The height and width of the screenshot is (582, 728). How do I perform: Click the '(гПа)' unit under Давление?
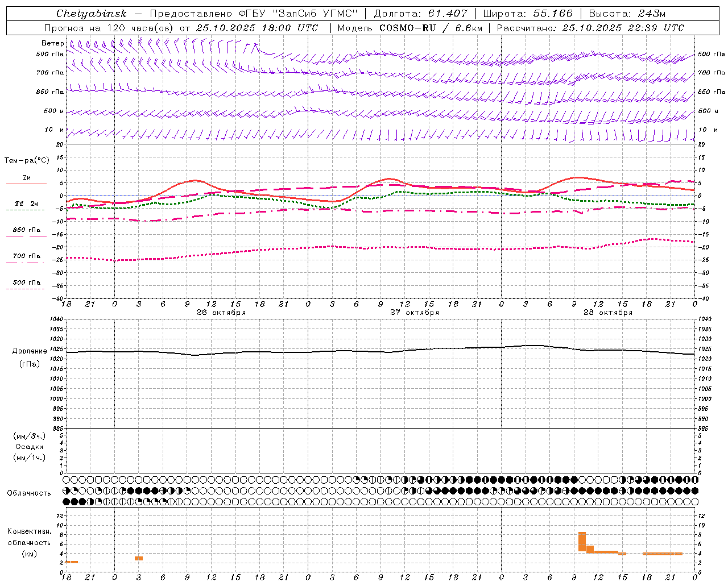[28, 364]
